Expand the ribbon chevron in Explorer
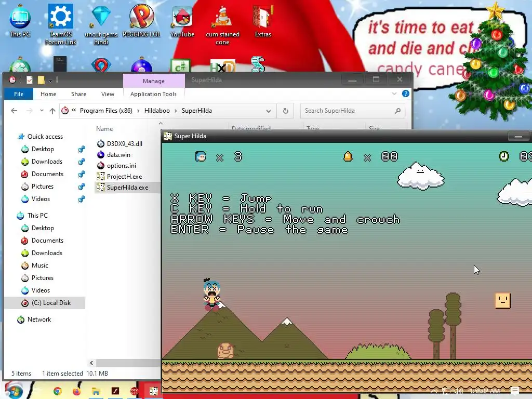The image size is (532, 399). tap(394, 94)
